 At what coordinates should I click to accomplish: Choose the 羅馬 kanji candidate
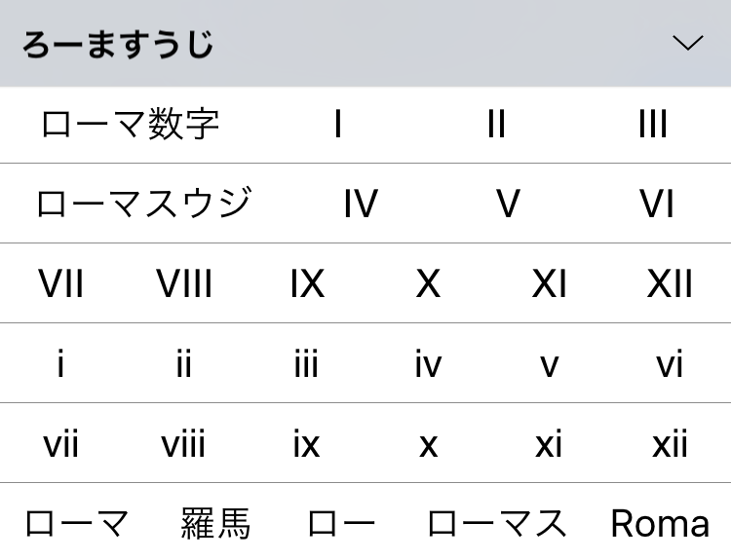click(216, 524)
